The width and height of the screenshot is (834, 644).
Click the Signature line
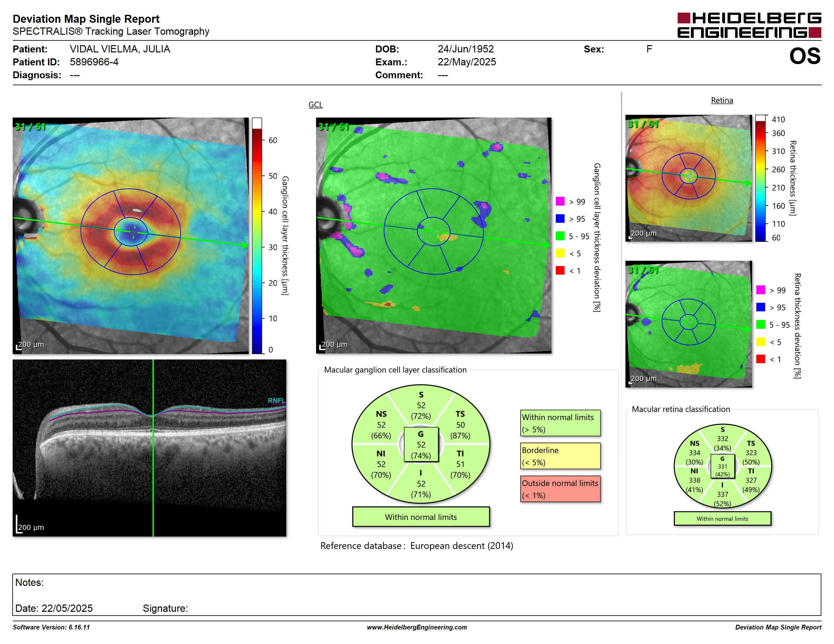165,608
